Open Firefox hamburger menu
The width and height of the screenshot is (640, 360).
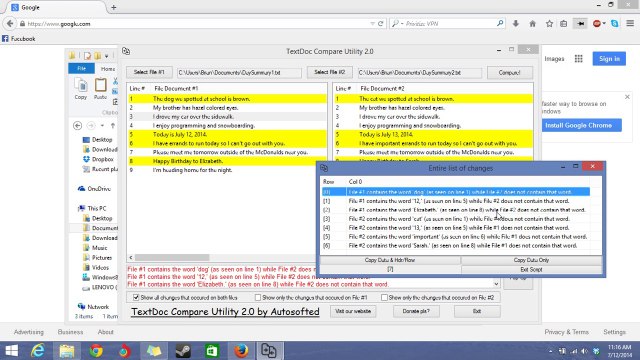coord(630,24)
